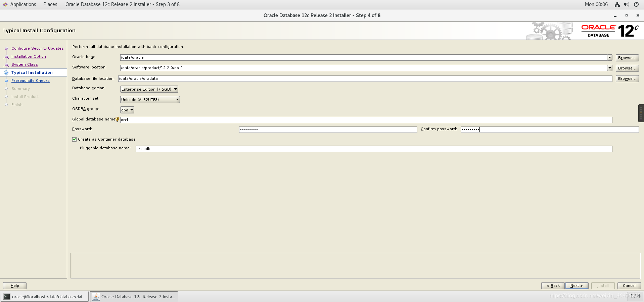644x302 pixels.
Task: Focus the Pluggable database name field
Action: click(374, 149)
